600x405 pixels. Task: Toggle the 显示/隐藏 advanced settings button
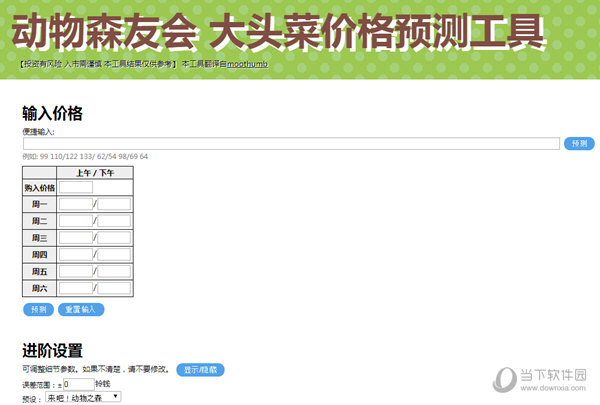200,370
